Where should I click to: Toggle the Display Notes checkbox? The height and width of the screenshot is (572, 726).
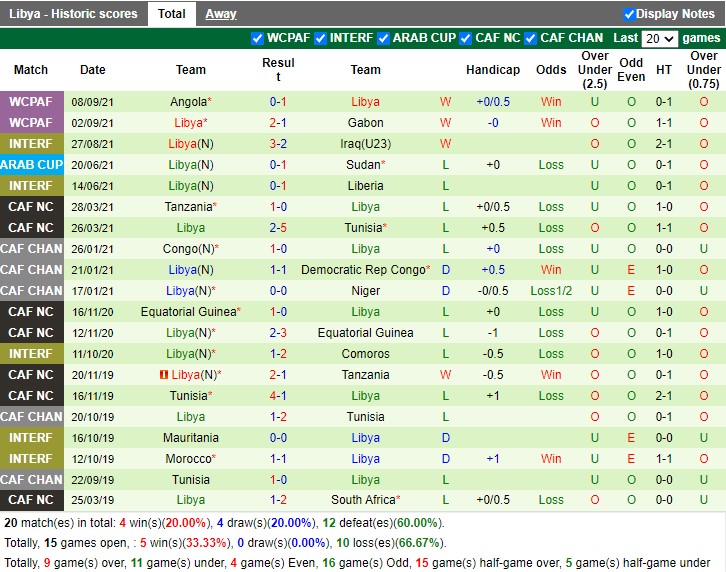[x=629, y=14]
